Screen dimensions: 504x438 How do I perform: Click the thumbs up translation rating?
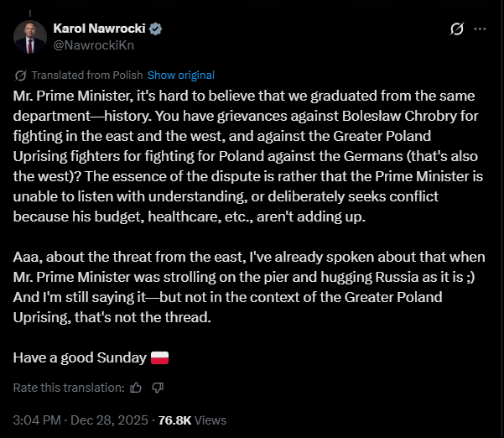pos(138,388)
